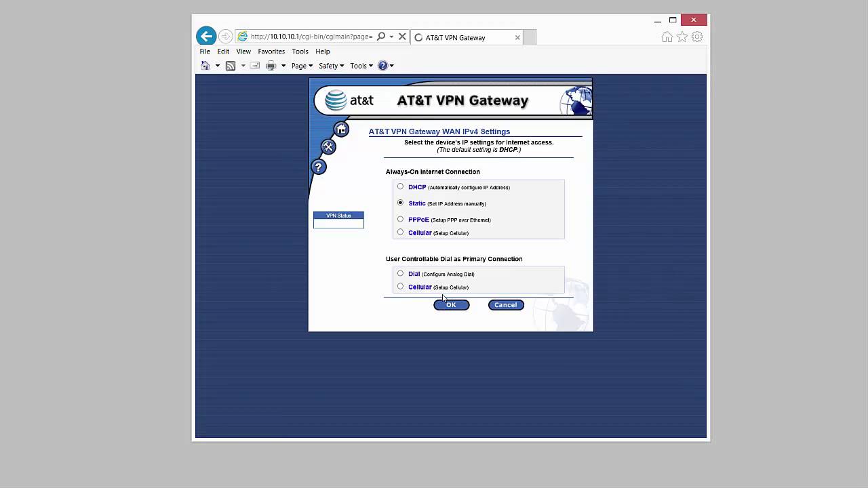Click the gateway sidebar tools wrench icon
Image resolution: width=868 pixels, height=488 pixels.
click(328, 146)
